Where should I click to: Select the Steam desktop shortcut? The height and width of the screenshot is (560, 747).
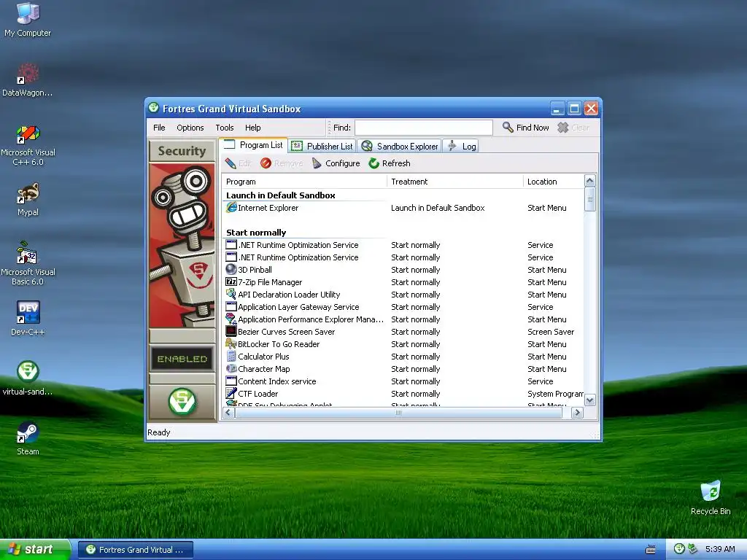click(28, 438)
